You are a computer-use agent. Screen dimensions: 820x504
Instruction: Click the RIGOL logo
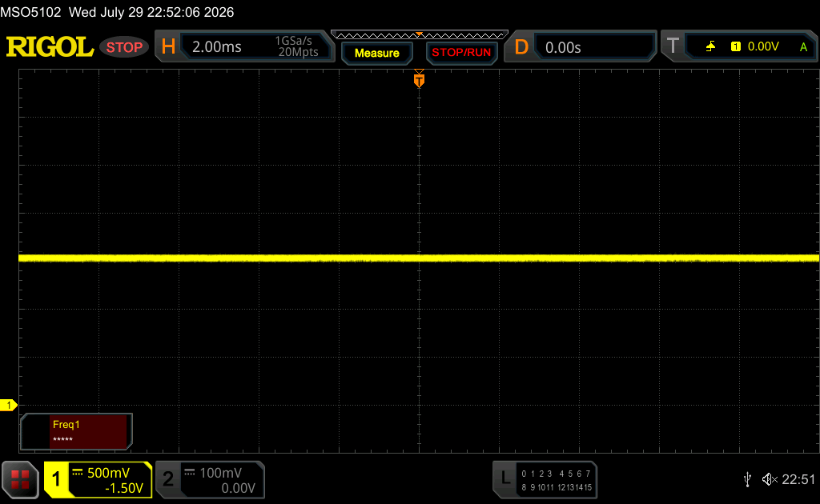(x=50, y=47)
